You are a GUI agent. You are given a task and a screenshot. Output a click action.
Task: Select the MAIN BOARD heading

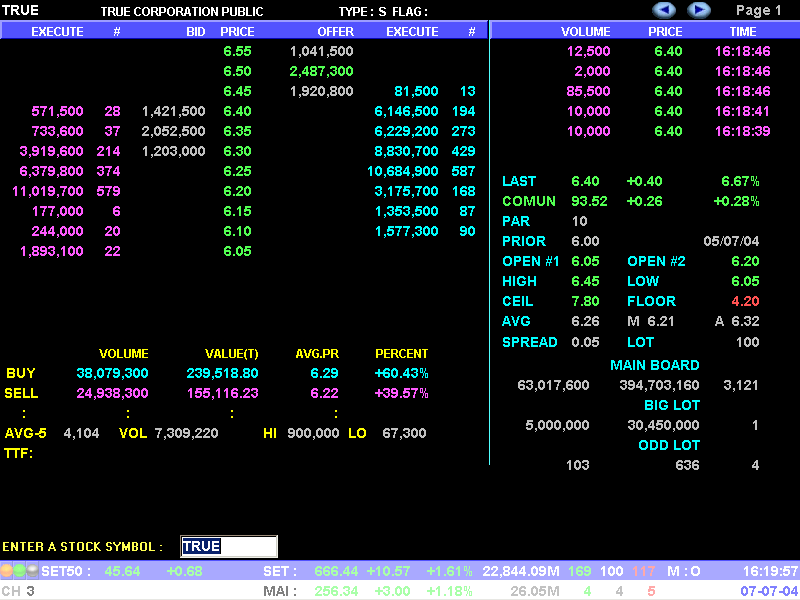(655, 365)
